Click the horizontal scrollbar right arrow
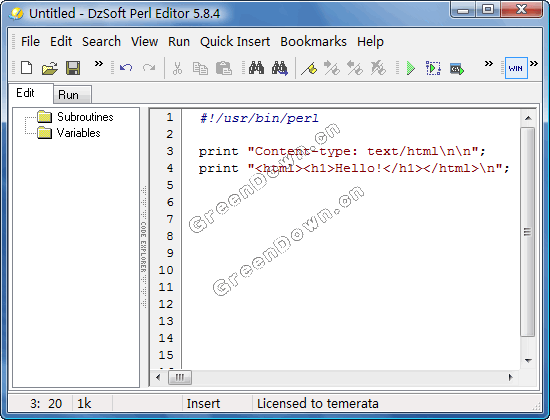Viewport: 550px width, 420px height. click(511, 378)
